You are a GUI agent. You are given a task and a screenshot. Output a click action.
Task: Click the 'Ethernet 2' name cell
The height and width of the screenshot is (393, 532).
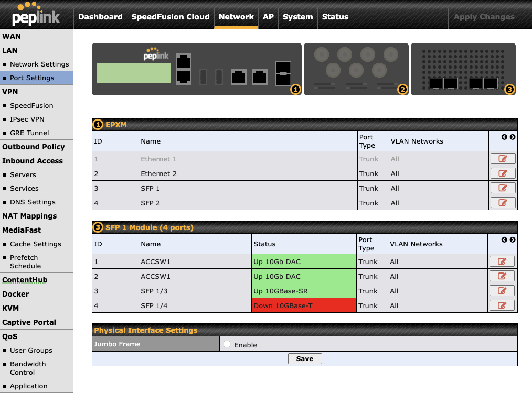(x=248, y=173)
